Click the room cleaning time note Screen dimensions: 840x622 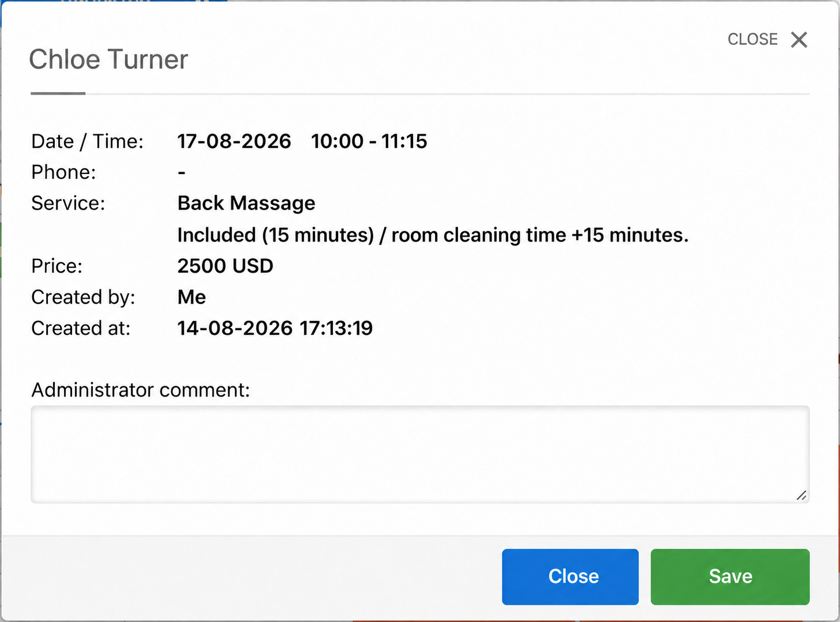click(x=433, y=235)
